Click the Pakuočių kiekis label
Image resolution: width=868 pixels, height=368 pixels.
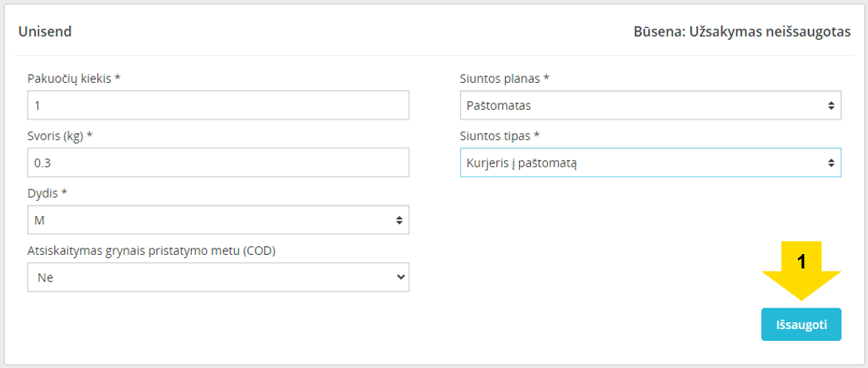click(73, 79)
